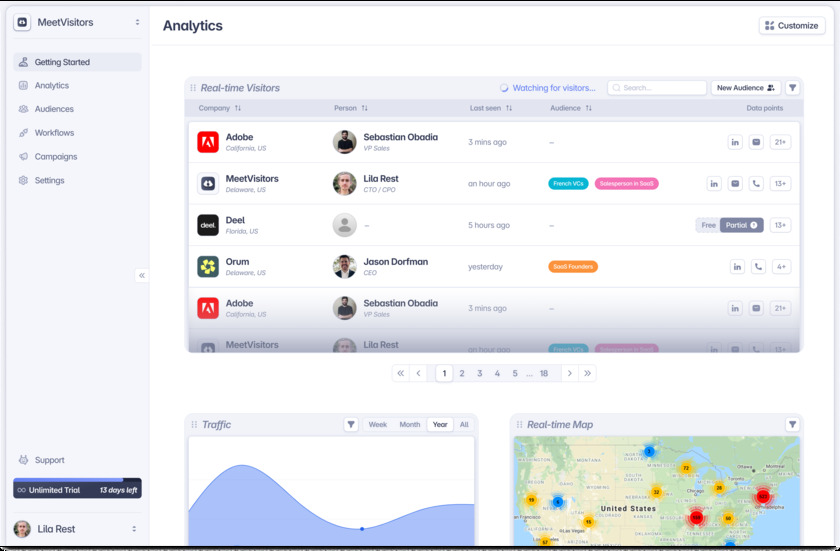Click the MeetVisitors logo icon in sidebar
This screenshot has height=551, width=840.
(x=22, y=22)
